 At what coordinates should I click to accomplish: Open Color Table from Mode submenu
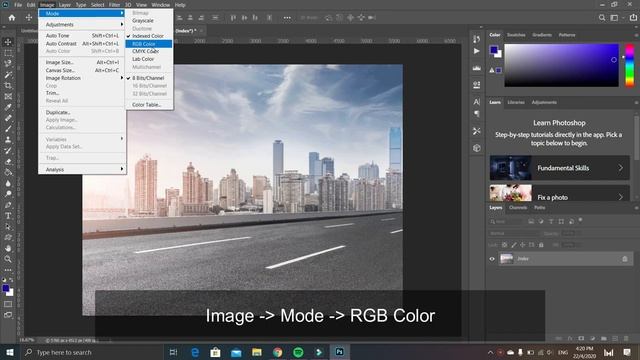tap(146, 105)
